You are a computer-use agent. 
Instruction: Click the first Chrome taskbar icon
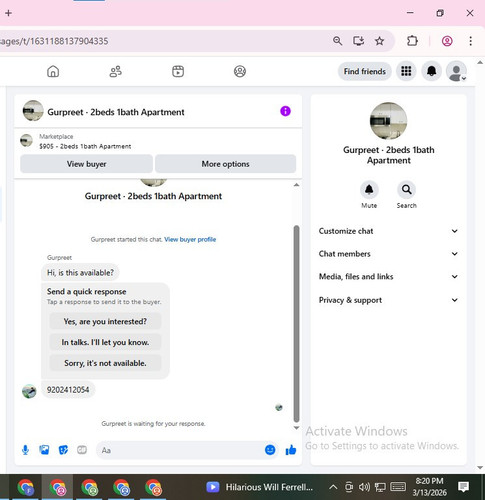click(x=26, y=487)
